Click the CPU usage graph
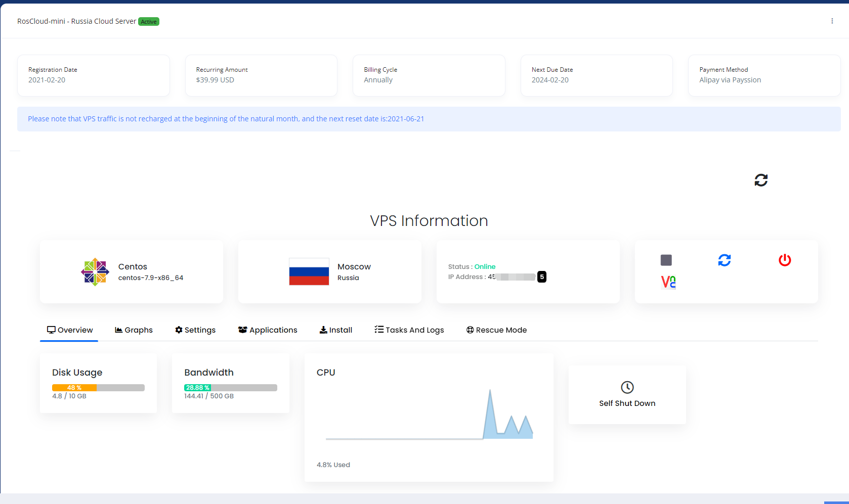Image resolution: width=849 pixels, height=504 pixels. coord(429,415)
